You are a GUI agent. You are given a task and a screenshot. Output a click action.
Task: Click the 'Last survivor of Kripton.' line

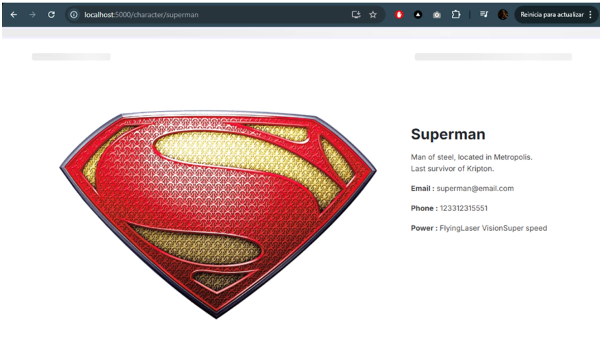click(x=452, y=168)
